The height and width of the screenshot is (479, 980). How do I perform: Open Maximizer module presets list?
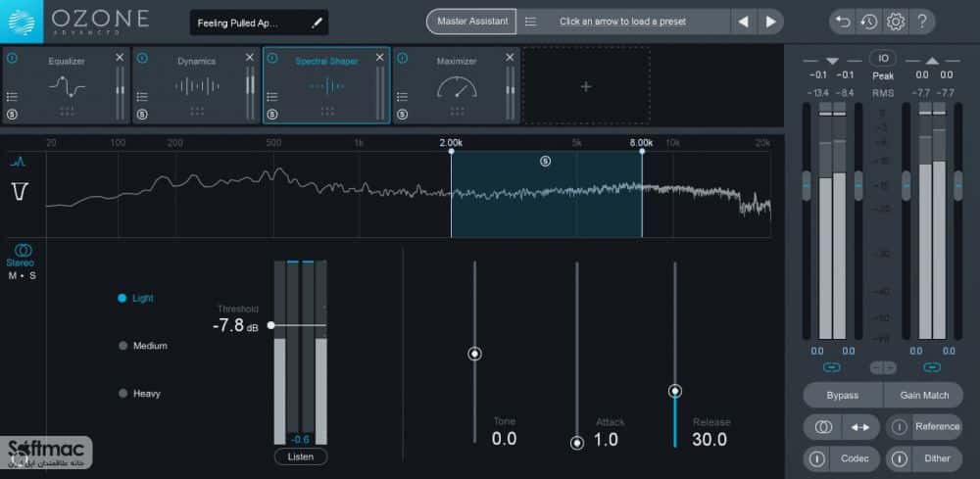pos(402,96)
